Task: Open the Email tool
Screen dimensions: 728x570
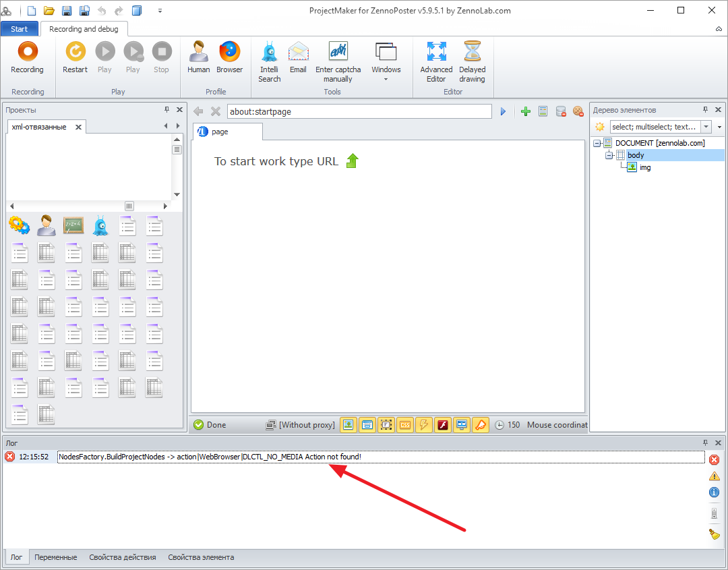Action: click(x=298, y=57)
